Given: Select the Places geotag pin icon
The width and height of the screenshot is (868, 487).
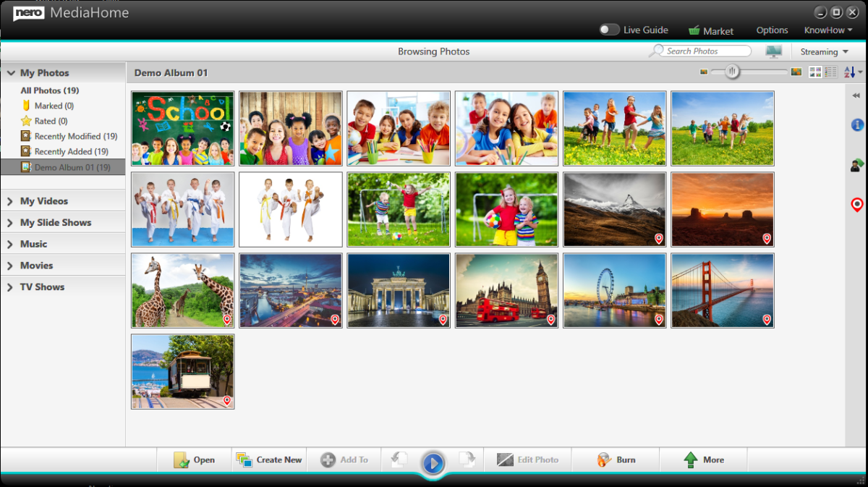Looking at the screenshot, I should pos(856,203).
